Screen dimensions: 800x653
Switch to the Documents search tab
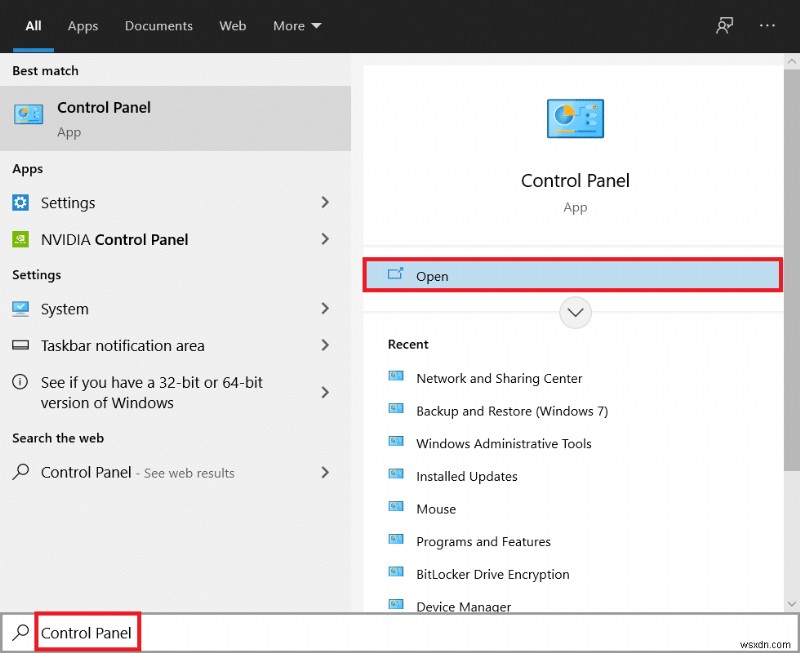[x=158, y=26]
